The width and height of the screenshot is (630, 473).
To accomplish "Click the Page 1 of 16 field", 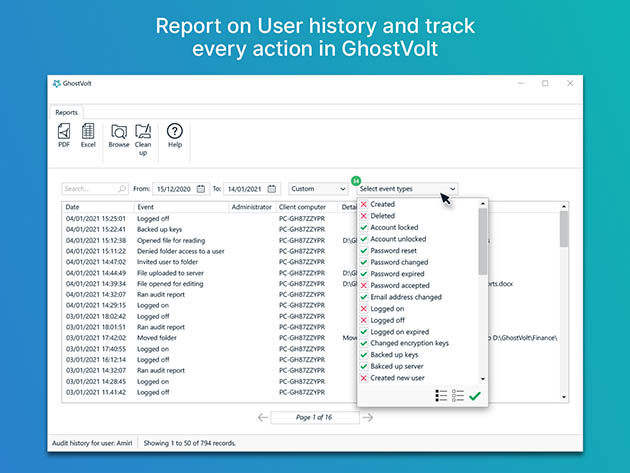I will 315,418.
